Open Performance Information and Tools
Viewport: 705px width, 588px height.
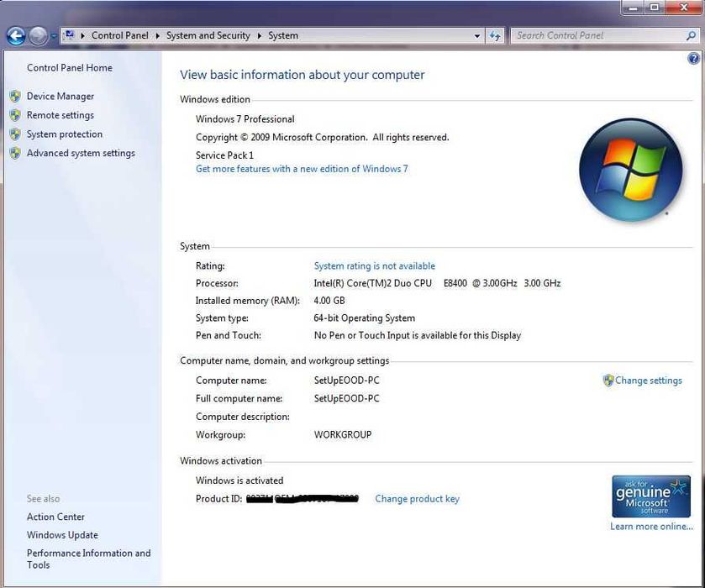pos(88,559)
